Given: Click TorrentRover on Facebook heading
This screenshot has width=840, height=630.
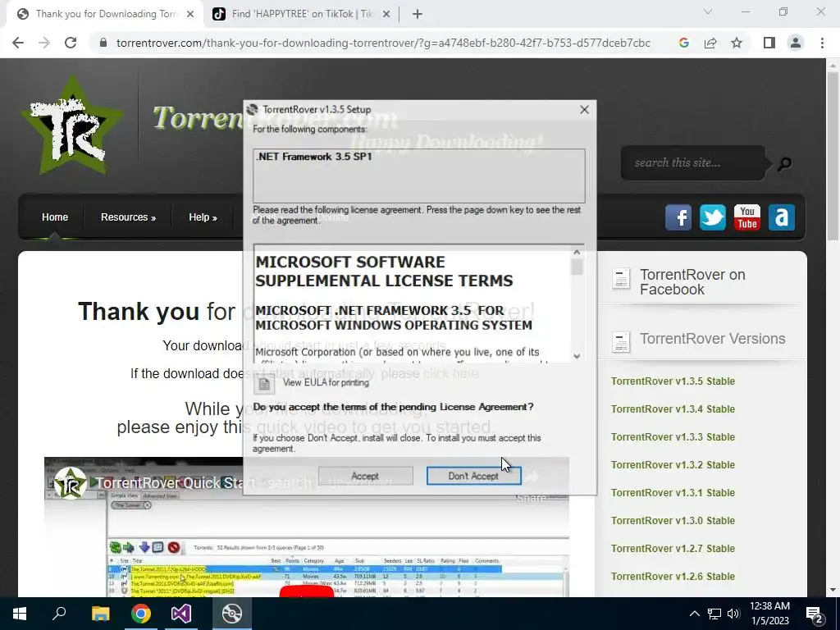Looking at the screenshot, I should 692,282.
